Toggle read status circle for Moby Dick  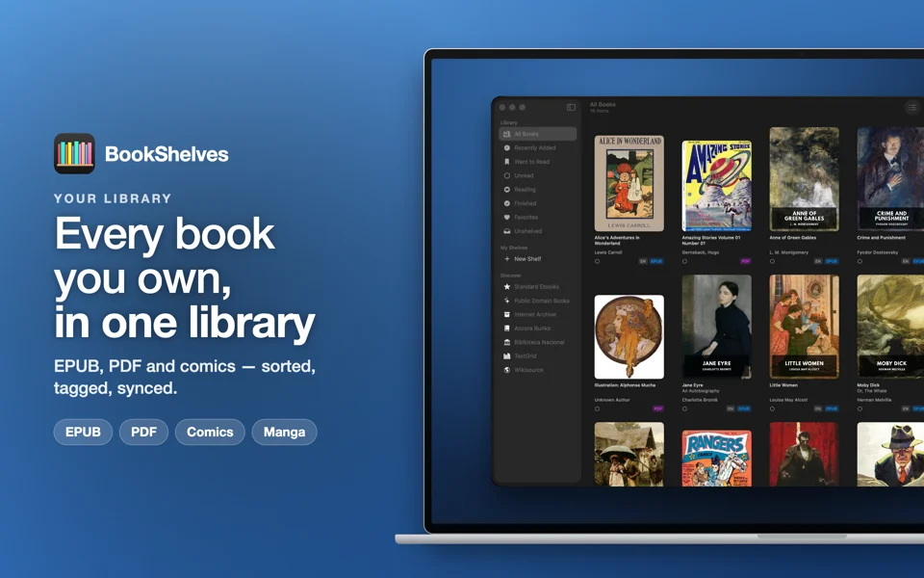860,408
